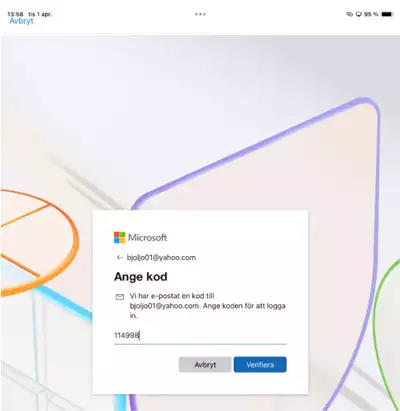This screenshot has height=411, width=400.
Task: Tap the link-shaped status bar icon
Action: click(x=349, y=14)
